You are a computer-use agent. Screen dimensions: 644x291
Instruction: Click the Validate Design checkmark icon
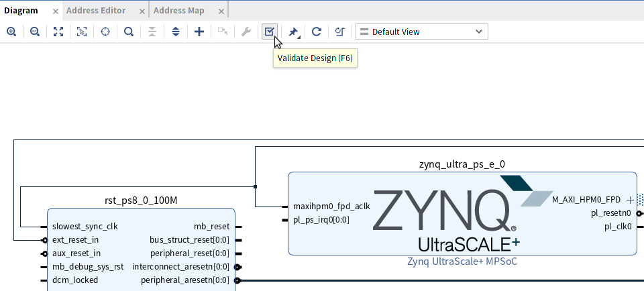pyautogui.click(x=270, y=32)
